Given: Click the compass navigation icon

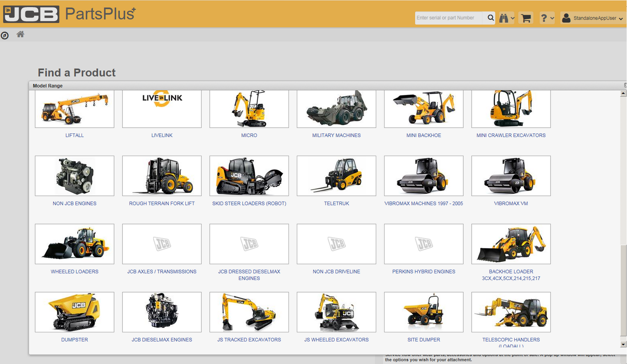Looking at the screenshot, I should [5, 36].
